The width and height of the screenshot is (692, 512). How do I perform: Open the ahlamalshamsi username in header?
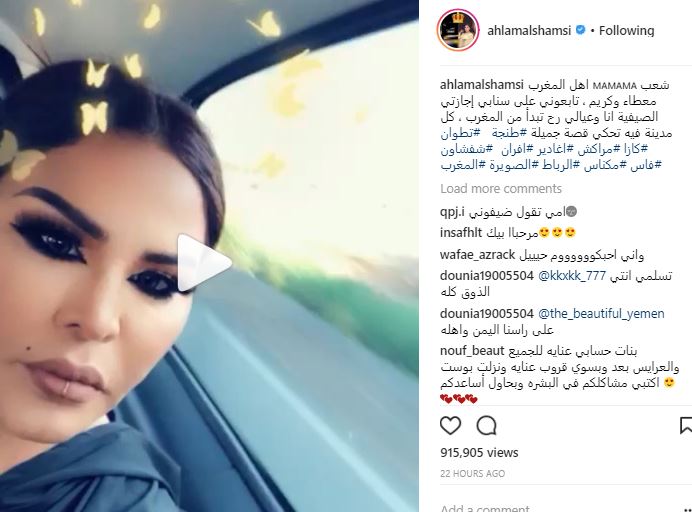529,30
